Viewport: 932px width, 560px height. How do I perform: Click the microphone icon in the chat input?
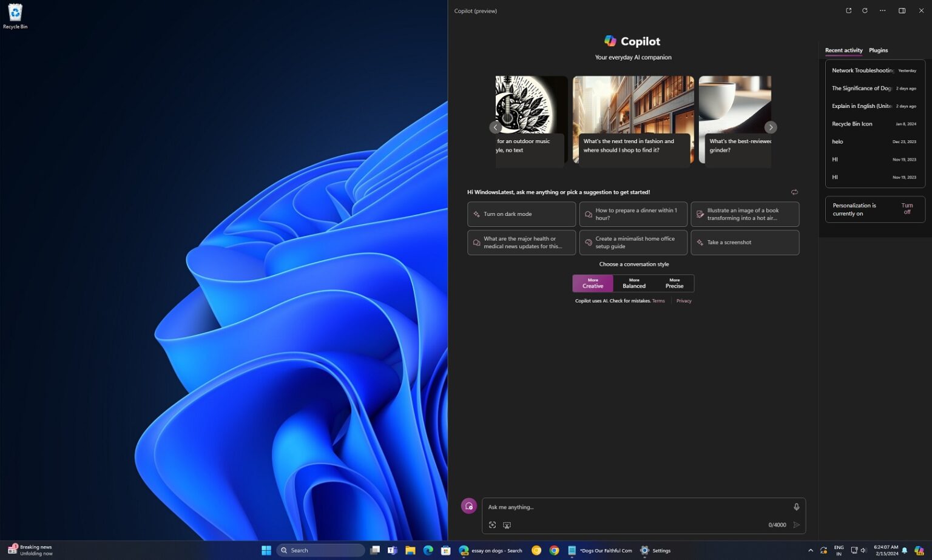796,507
